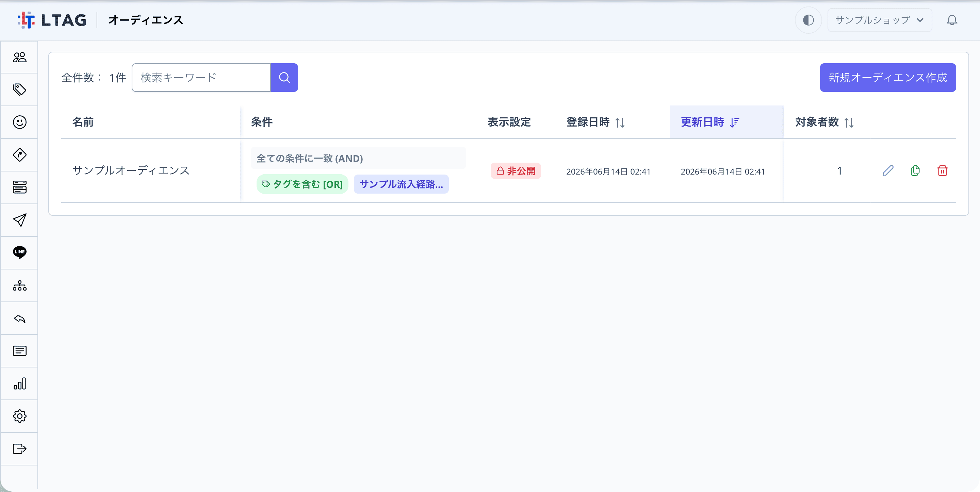980x492 pixels.
Task: Click the target count value 1
Action: pyautogui.click(x=839, y=171)
